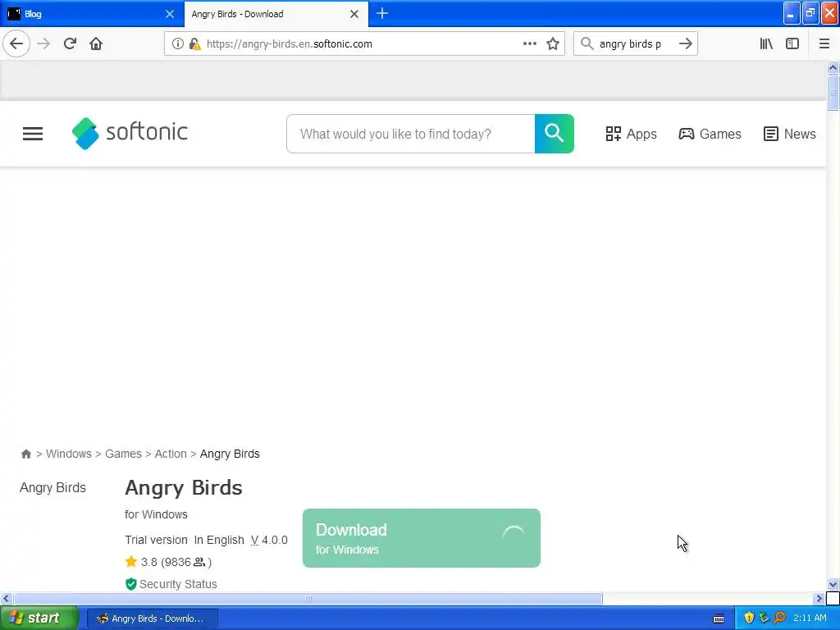Open Softonic site hamburger menu
Image resolution: width=840 pixels, height=630 pixels.
[33, 134]
